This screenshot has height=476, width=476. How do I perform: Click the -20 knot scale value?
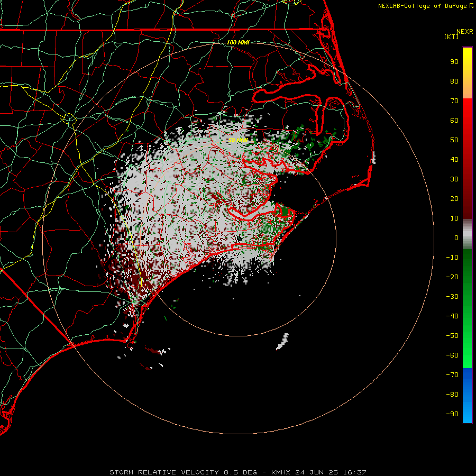click(452, 277)
